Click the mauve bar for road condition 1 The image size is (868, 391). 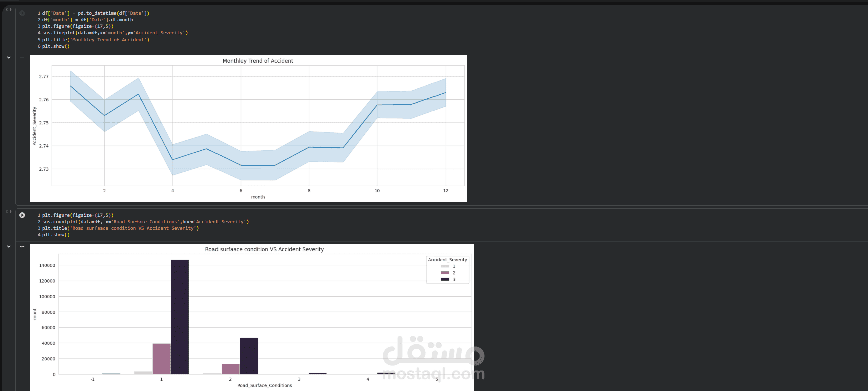coord(162,359)
